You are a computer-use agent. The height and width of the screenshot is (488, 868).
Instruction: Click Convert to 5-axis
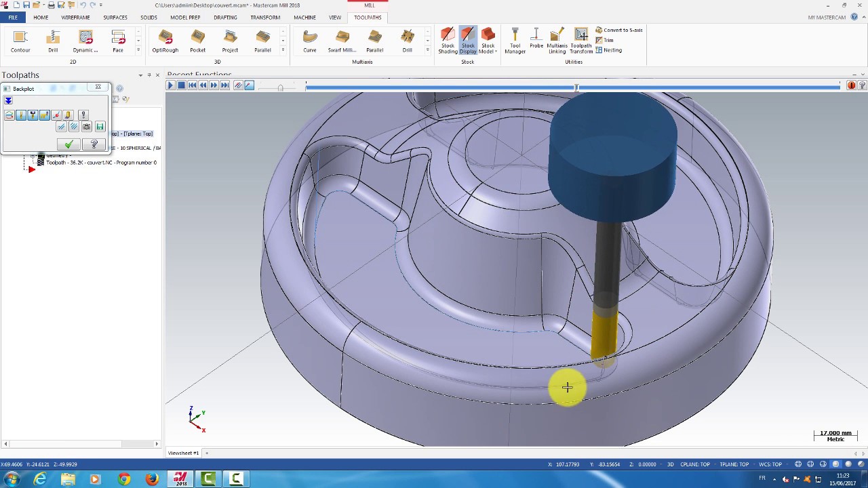click(x=618, y=30)
